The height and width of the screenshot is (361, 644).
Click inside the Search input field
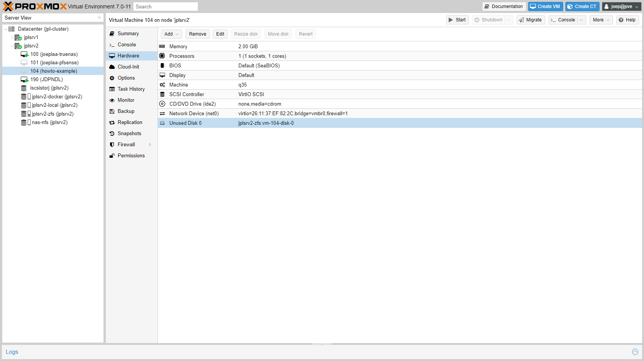click(166, 7)
